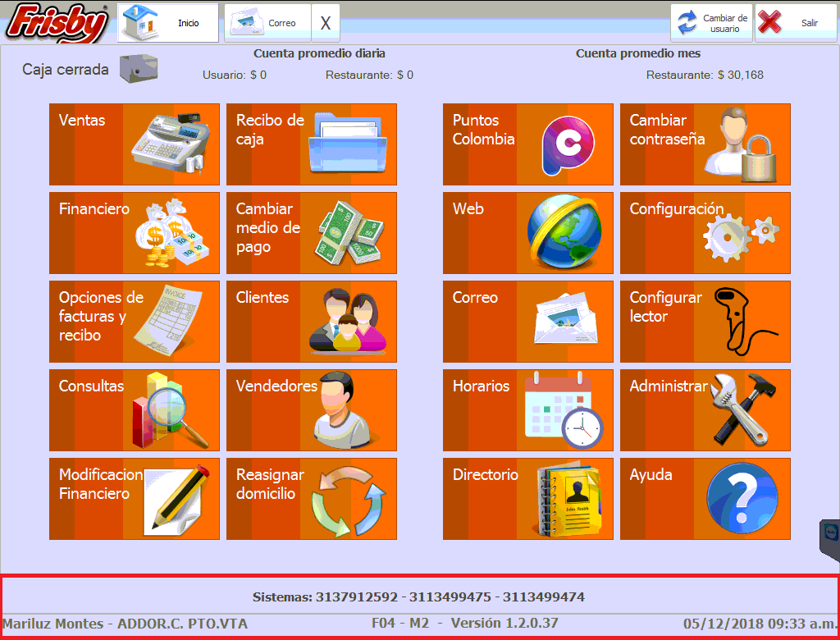Open Modificacion Financiero pencil tile
840x640 pixels.
pos(135,499)
